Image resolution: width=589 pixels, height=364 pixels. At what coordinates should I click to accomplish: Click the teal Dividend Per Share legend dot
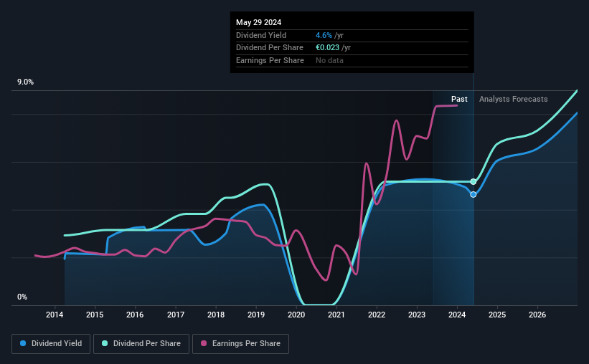click(105, 343)
